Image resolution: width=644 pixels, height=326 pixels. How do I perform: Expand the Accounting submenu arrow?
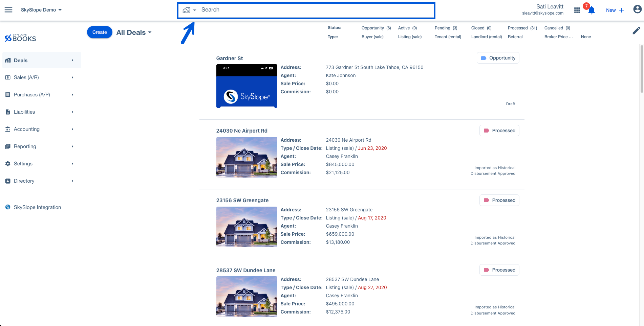72,129
